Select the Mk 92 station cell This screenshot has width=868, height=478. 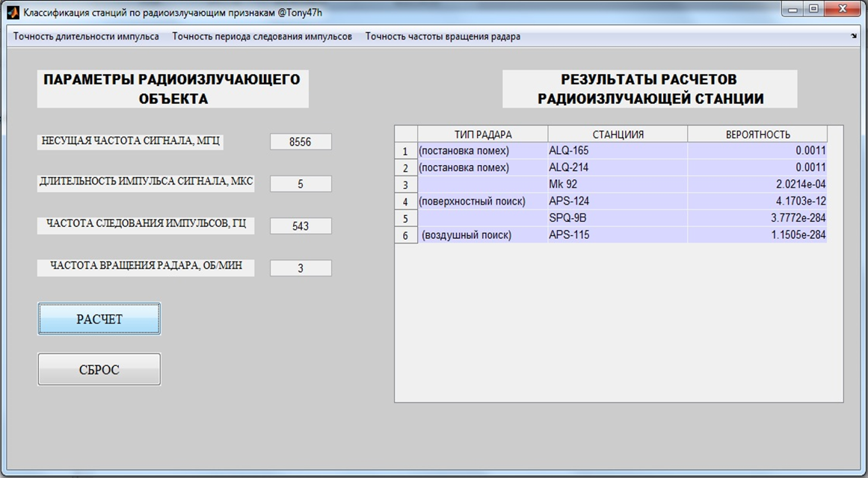618,184
